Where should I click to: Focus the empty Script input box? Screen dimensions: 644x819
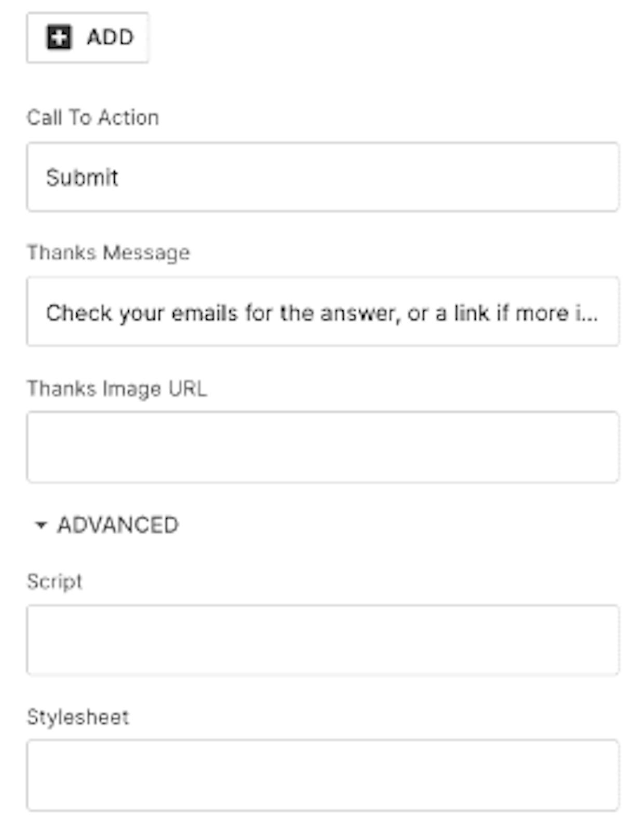(323, 640)
